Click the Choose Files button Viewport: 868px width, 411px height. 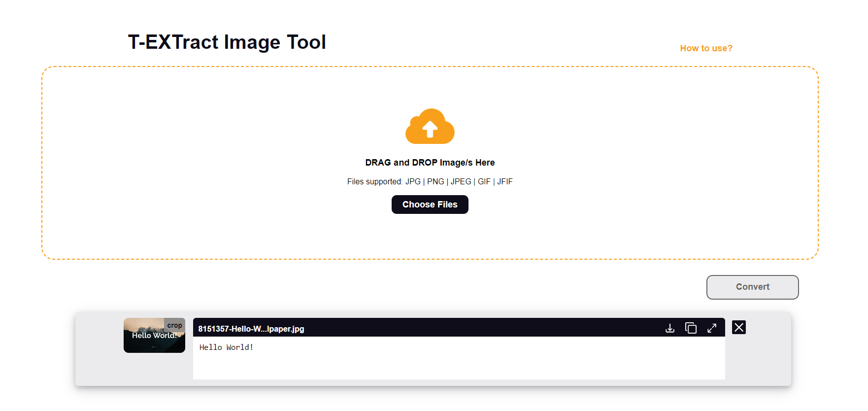coord(430,205)
